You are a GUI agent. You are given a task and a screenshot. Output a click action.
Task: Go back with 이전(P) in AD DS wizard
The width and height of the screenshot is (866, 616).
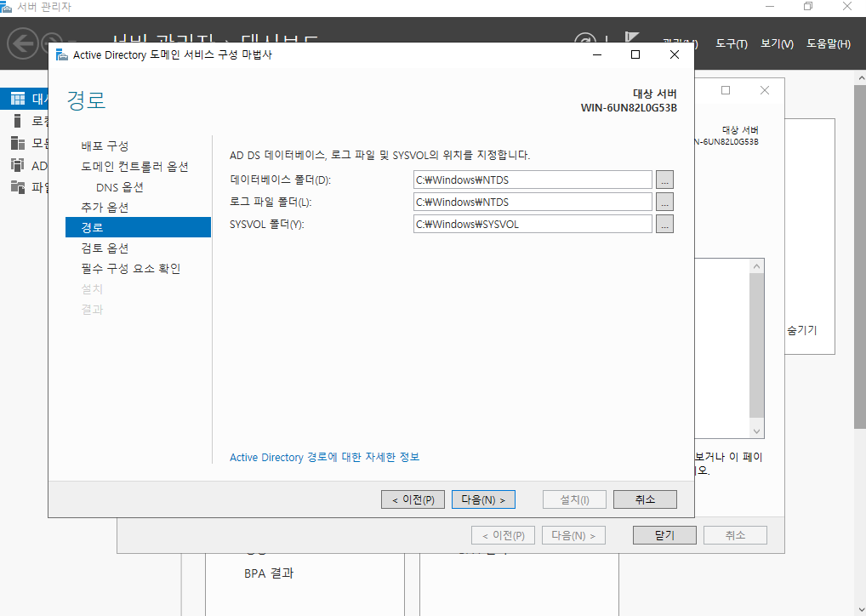(413, 499)
